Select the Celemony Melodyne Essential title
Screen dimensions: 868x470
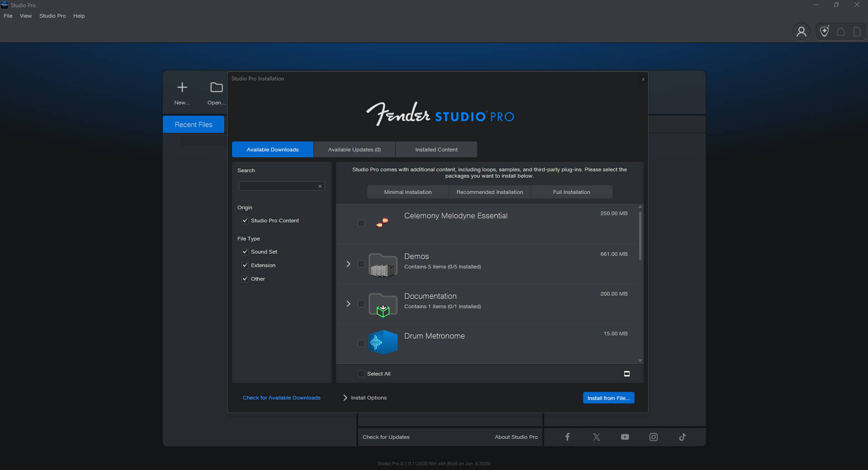coord(456,216)
